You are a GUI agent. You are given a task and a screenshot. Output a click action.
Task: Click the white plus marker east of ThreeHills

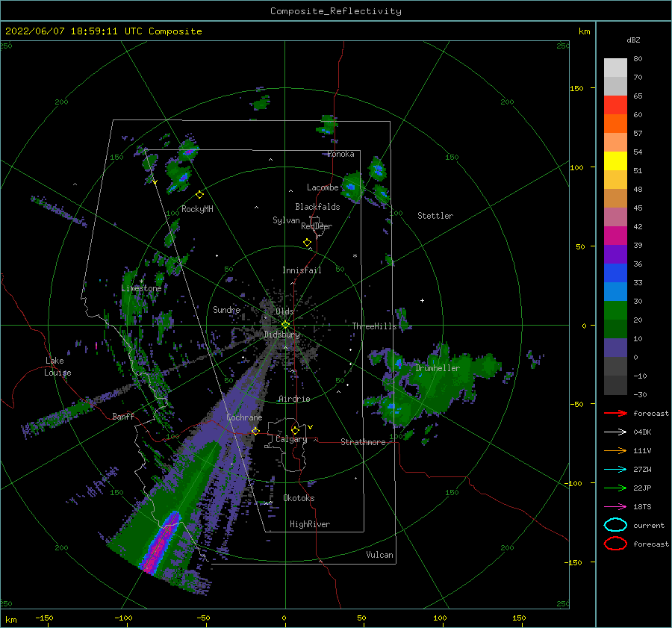pyautogui.click(x=422, y=300)
